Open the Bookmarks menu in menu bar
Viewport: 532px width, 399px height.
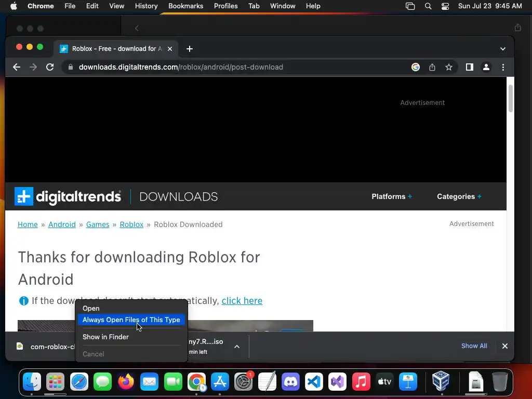185,6
